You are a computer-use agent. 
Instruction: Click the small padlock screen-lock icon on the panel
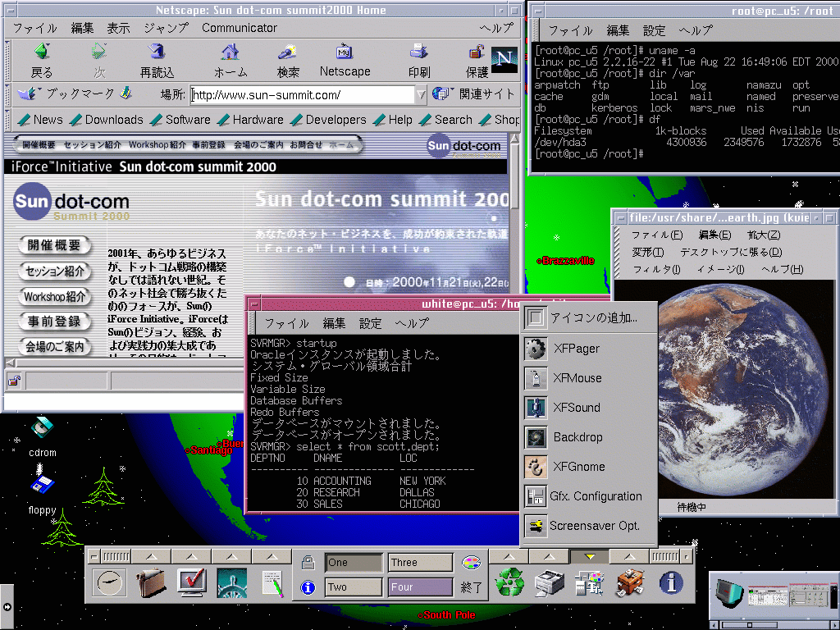pos(308,562)
